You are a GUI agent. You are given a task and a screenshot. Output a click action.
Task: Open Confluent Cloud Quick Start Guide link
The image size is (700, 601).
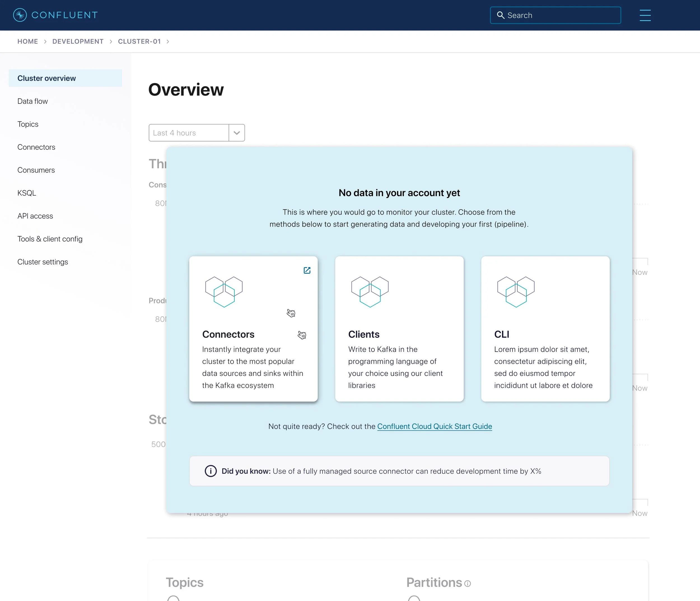coord(435,426)
